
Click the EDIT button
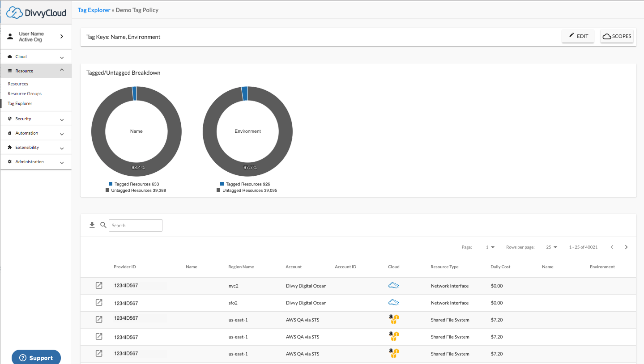[x=578, y=36]
